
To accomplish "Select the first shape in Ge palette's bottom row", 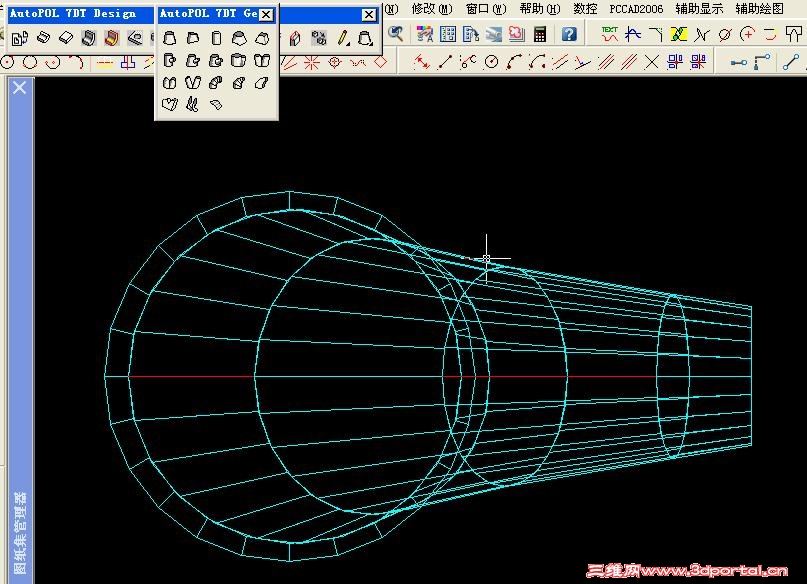I will tap(169, 104).
